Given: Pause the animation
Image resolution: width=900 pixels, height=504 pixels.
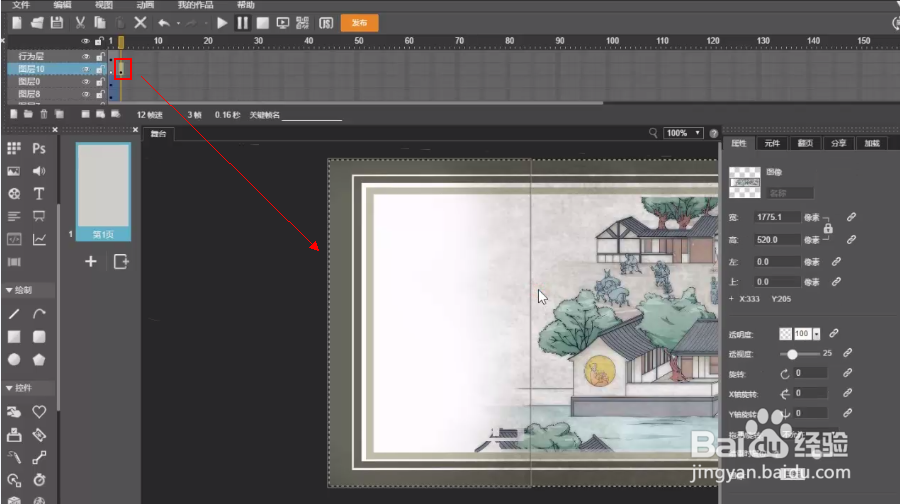Looking at the screenshot, I should (x=242, y=23).
